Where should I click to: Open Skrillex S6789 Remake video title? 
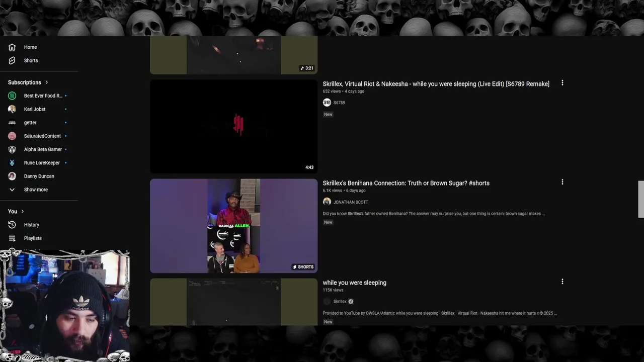(x=436, y=84)
